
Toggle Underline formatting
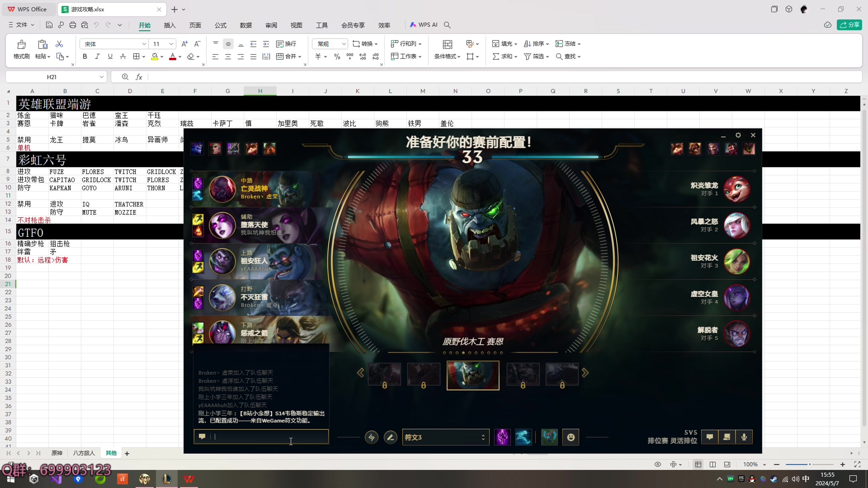tap(110, 56)
